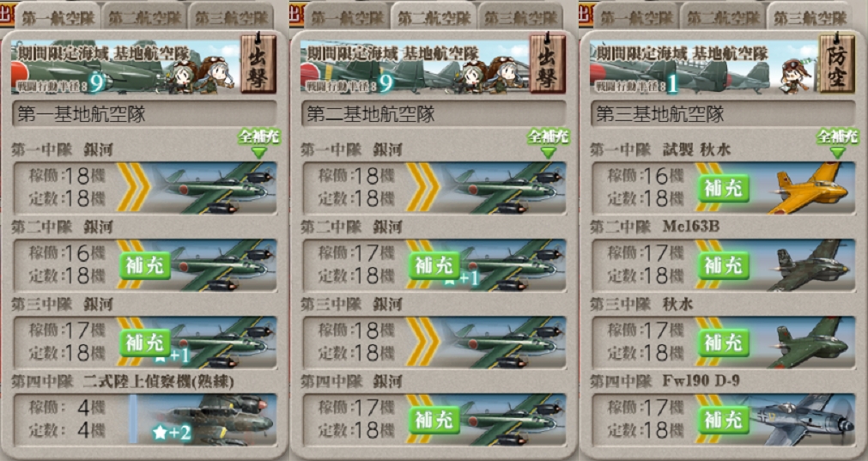Click 補充 button for the Fw190 D-9 squadron

[724, 420]
